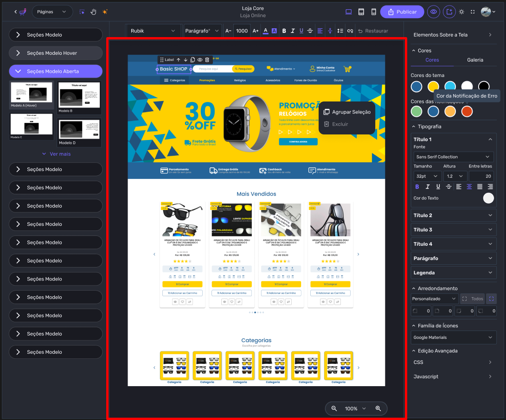This screenshot has height=420, width=506.
Task: Open the preview eye icon
Action: coord(433,12)
